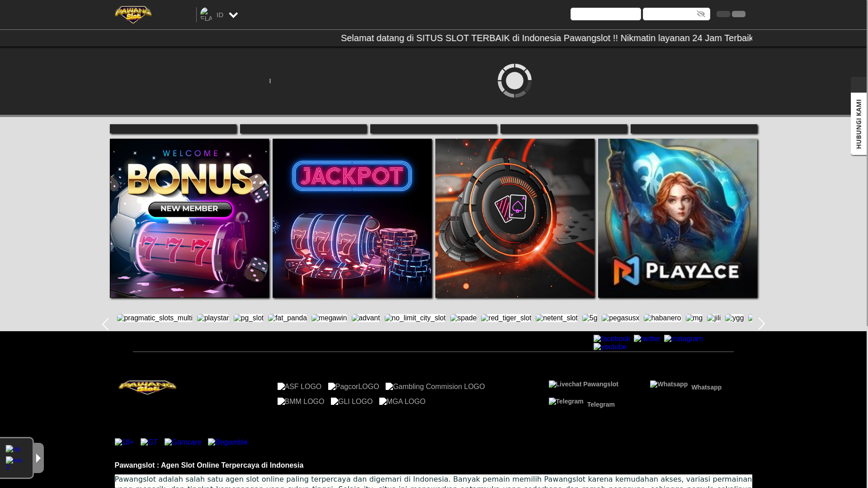Select fat_panda provider
Image resolution: width=868 pixels, height=488 pixels.
(x=288, y=318)
